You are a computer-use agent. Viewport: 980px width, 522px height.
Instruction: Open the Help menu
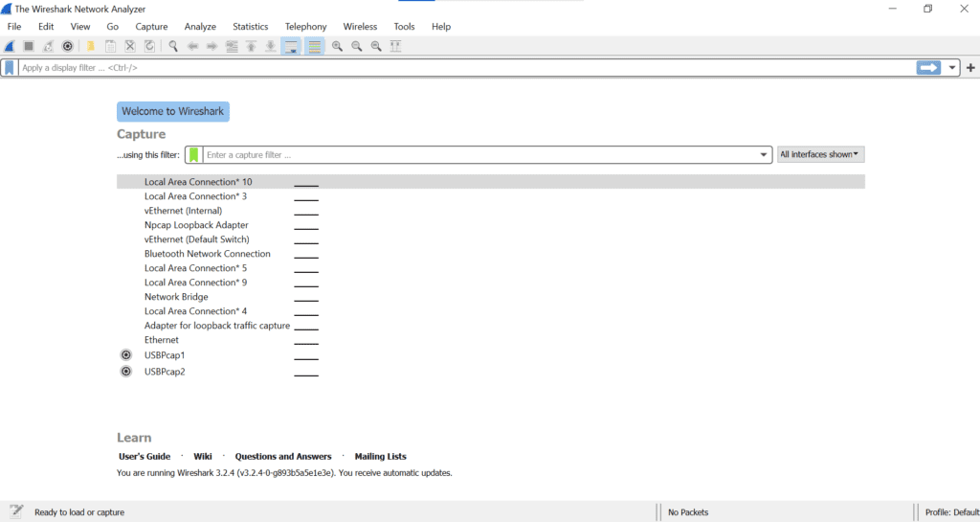(440, 26)
